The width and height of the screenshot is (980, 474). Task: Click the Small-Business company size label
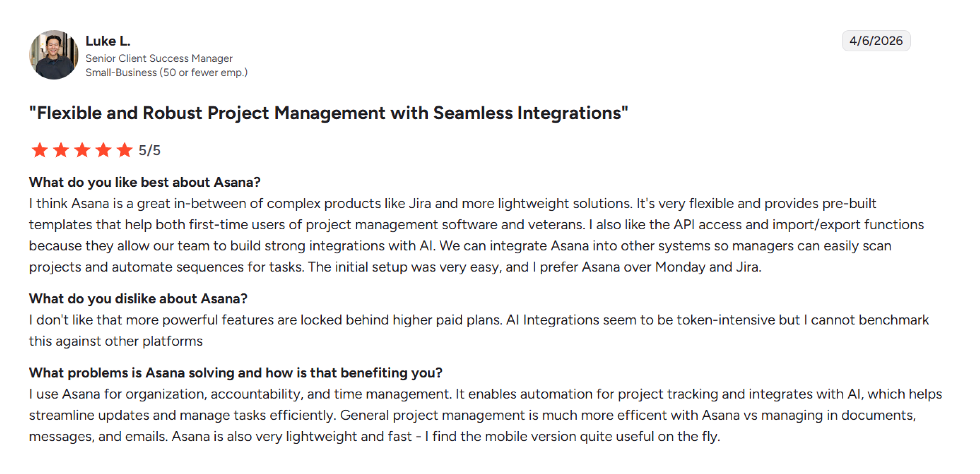pyautogui.click(x=166, y=72)
